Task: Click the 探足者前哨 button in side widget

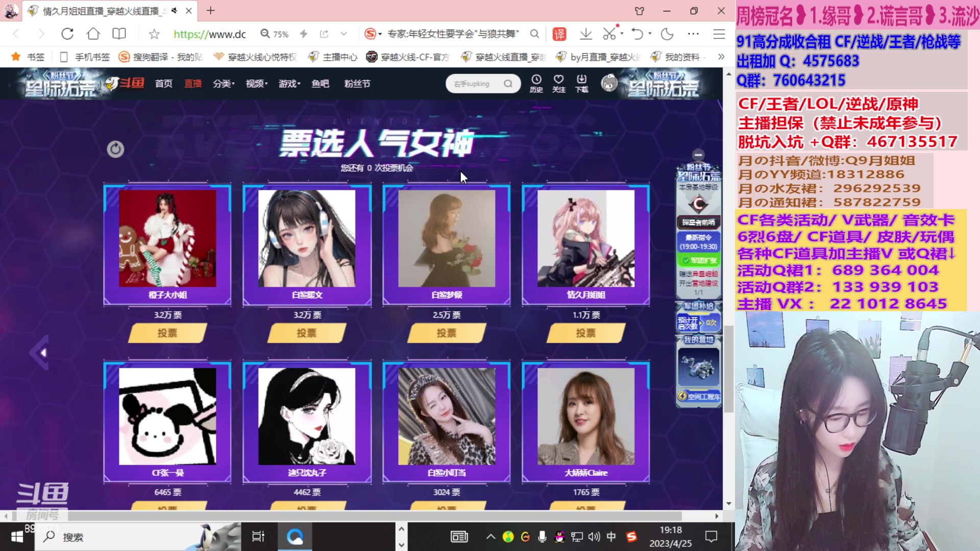Action: (x=699, y=222)
